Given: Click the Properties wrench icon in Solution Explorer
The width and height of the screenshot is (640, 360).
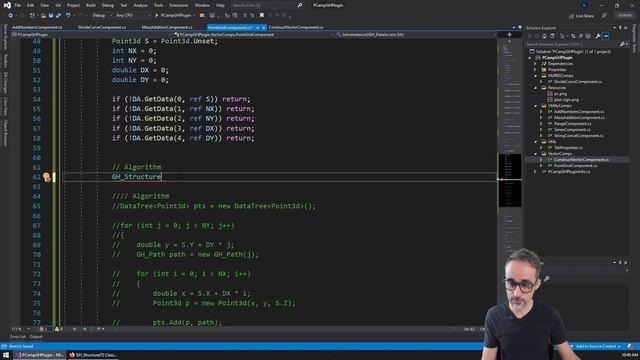Looking at the screenshot, I should coord(598,36).
